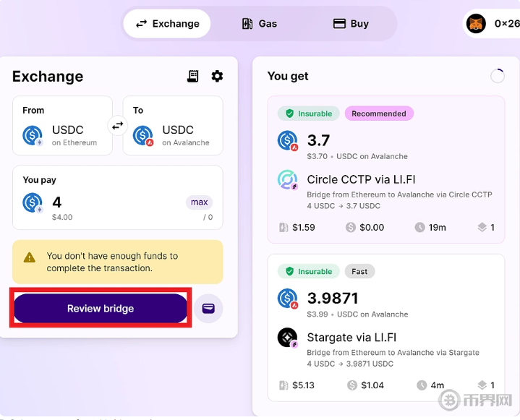Image resolution: width=520 pixels, height=420 pixels.
Task: Open the From USDC on Ethereum selector
Action: [x=62, y=126]
